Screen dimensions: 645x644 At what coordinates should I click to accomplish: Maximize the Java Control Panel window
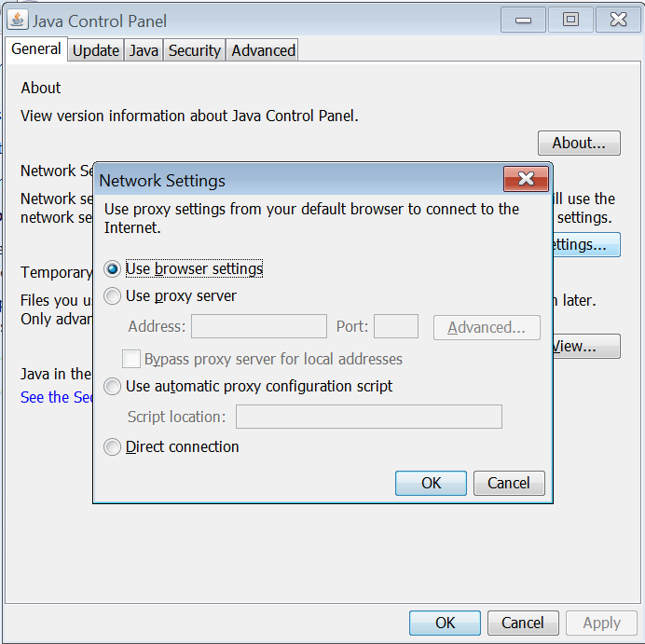[570, 20]
